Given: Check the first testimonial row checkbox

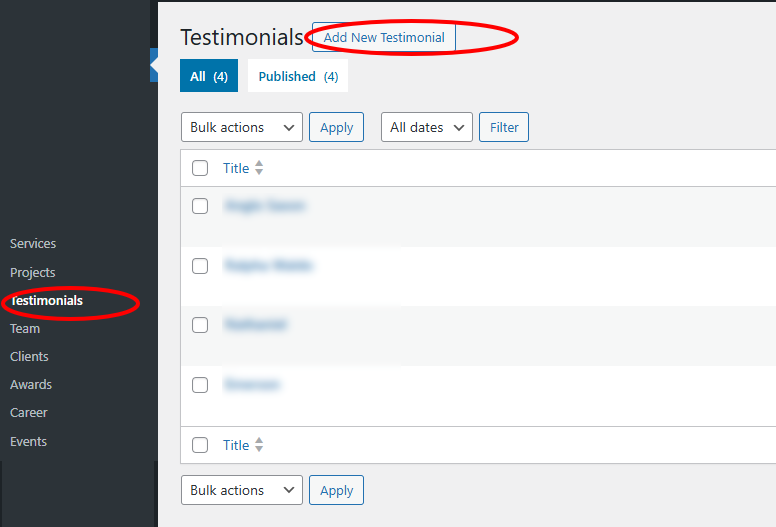Looking at the screenshot, I should coord(200,206).
